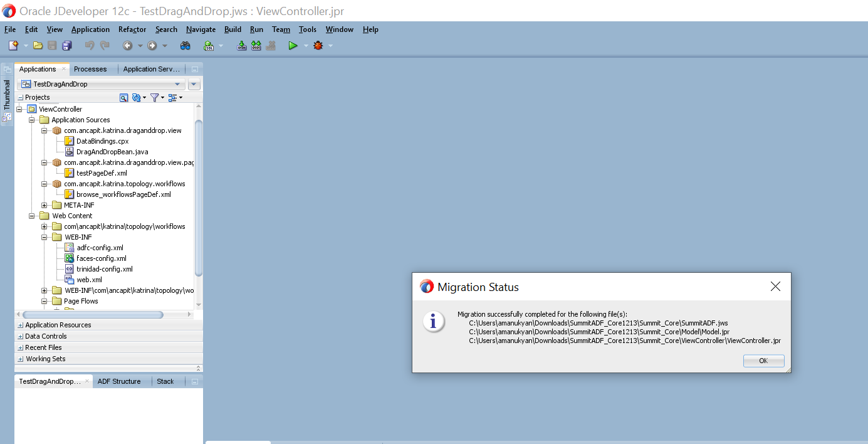Close the Migration Status dialog
The height and width of the screenshot is (444, 868).
click(775, 287)
